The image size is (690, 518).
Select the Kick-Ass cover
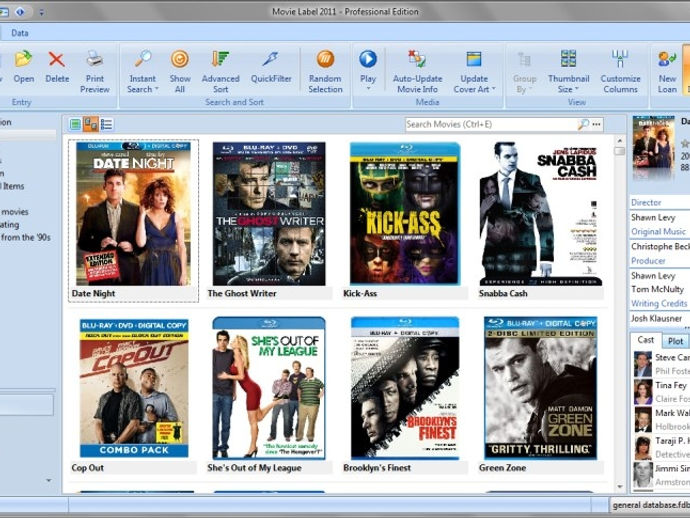[405, 213]
